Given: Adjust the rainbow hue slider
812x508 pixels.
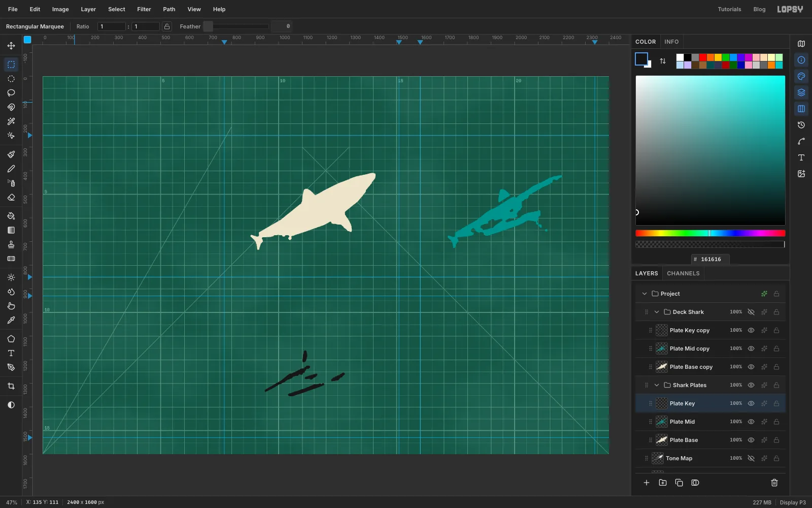Looking at the screenshot, I should tap(710, 233).
